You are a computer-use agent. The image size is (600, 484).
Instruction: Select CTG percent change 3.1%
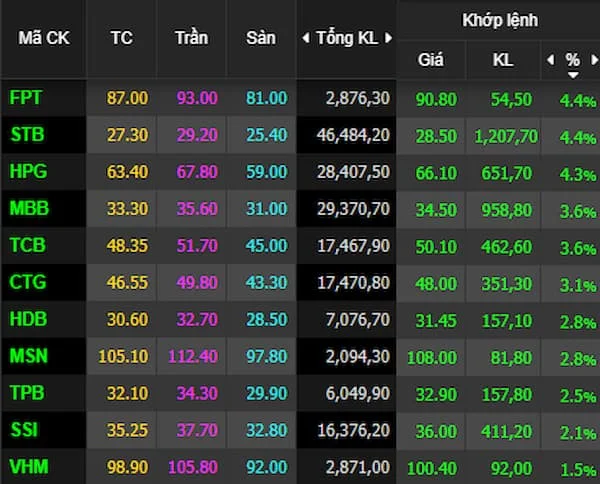[x=578, y=286]
